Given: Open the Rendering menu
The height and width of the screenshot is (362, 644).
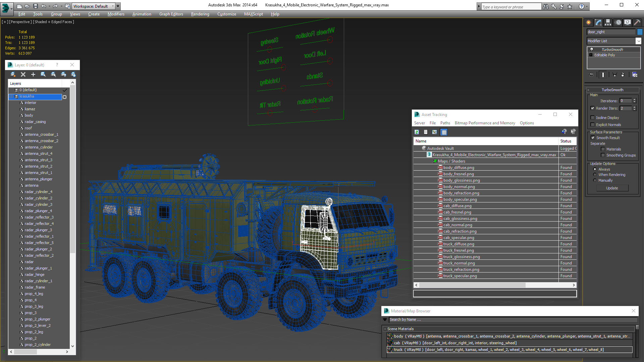Looking at the screenshot, I should tap(200, 14).
